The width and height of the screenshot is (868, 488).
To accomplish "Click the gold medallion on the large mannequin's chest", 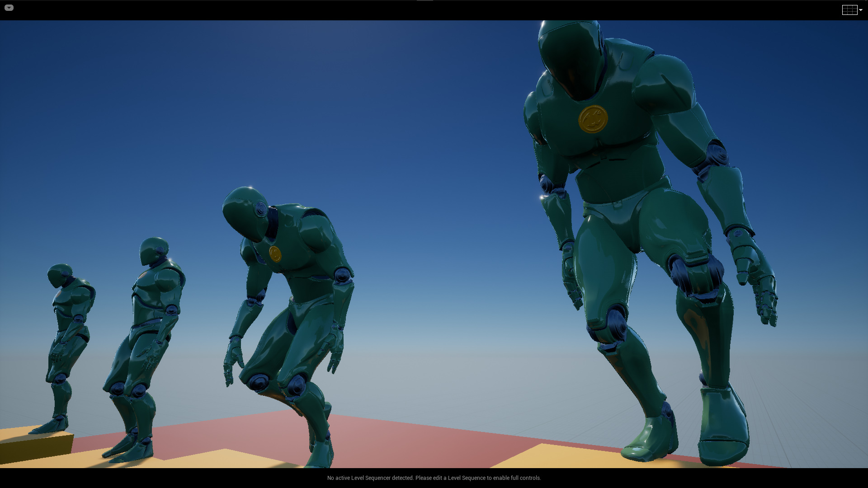I will pos(594,120).
